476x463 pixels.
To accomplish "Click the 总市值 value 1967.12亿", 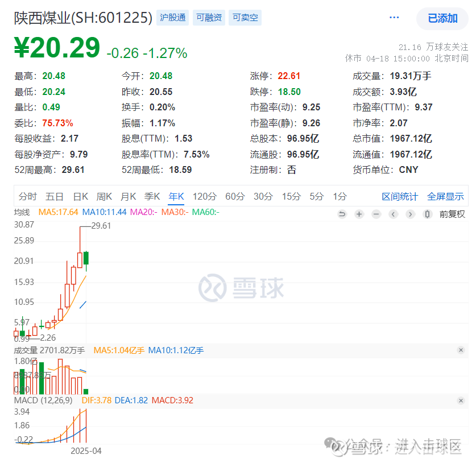I will pyautogui.click(x=411, y=139).
